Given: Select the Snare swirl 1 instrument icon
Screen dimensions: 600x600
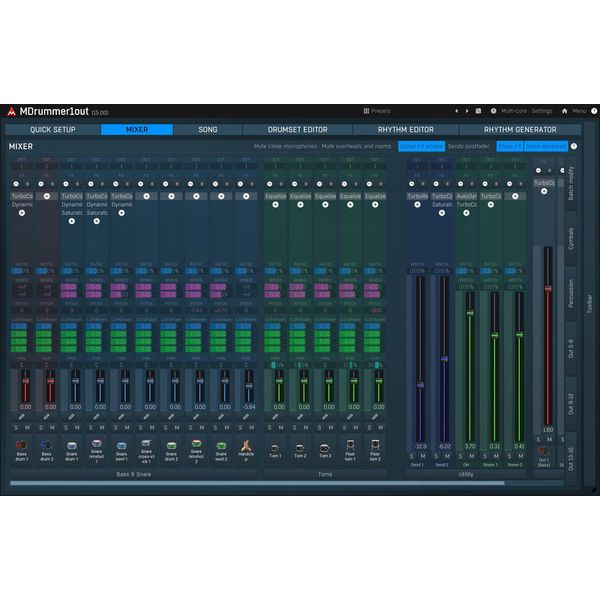Looking at the screenshot, I should [x=121, y=445].
